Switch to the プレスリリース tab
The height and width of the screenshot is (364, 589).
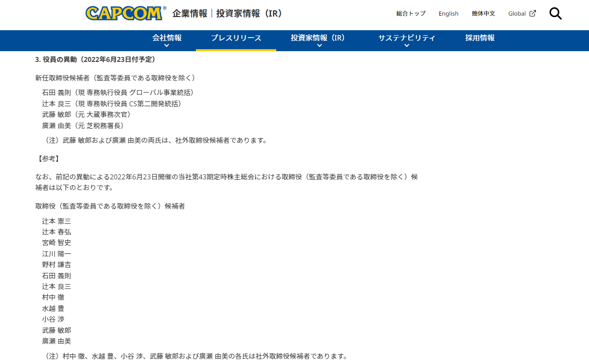pos(236,38)
